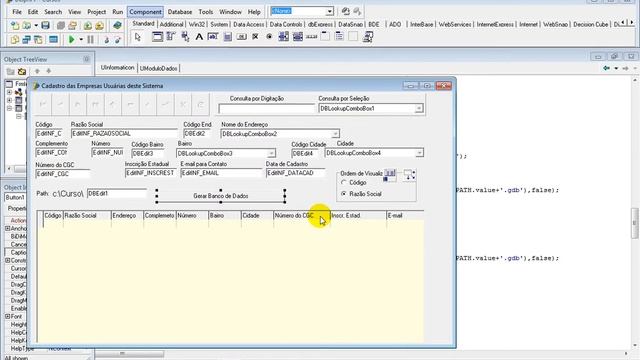
Task: Switch to the UModuloDados editor tab
Action: coord(158,69)
